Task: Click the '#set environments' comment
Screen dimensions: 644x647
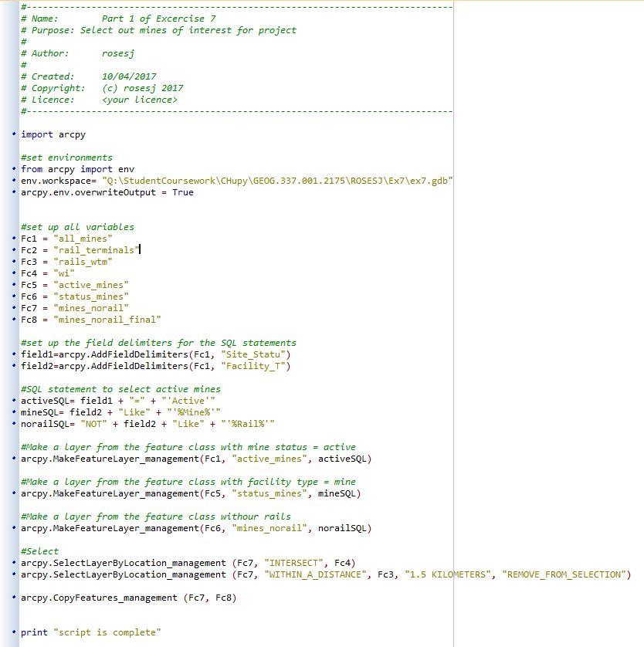Action: tap(66, 158)
